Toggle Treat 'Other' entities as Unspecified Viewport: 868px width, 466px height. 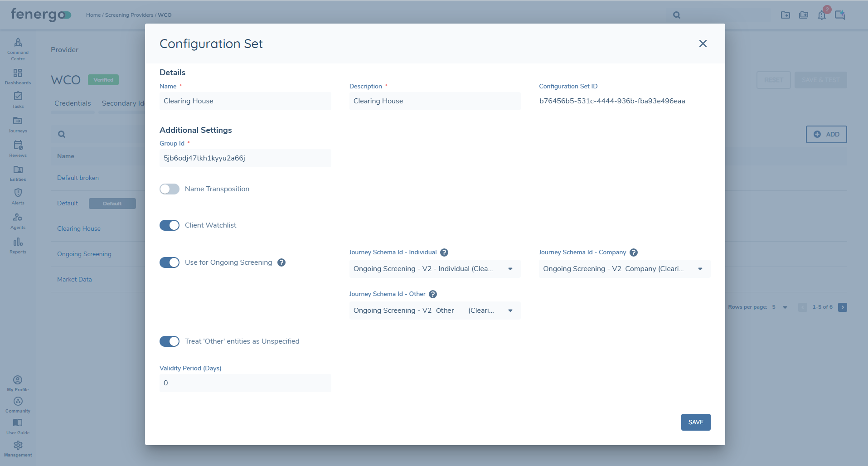170,341
